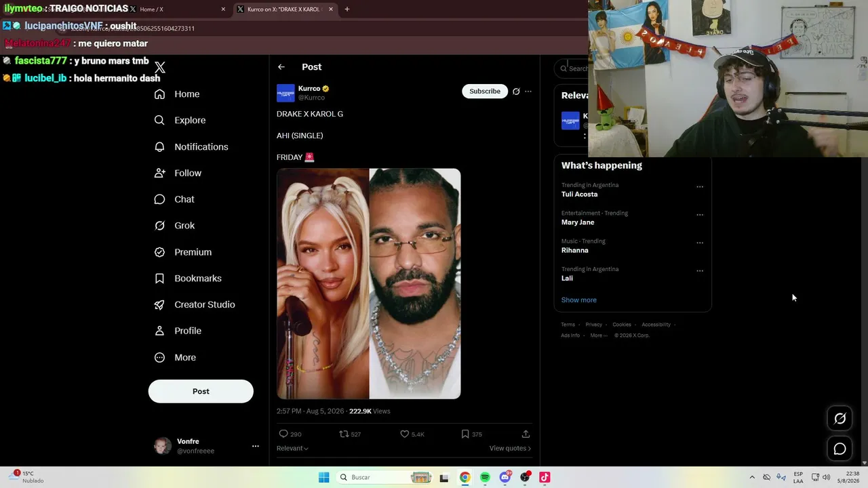Open the Explore search page
This screenshot has height=488, width=868.
tap(180, 120)
